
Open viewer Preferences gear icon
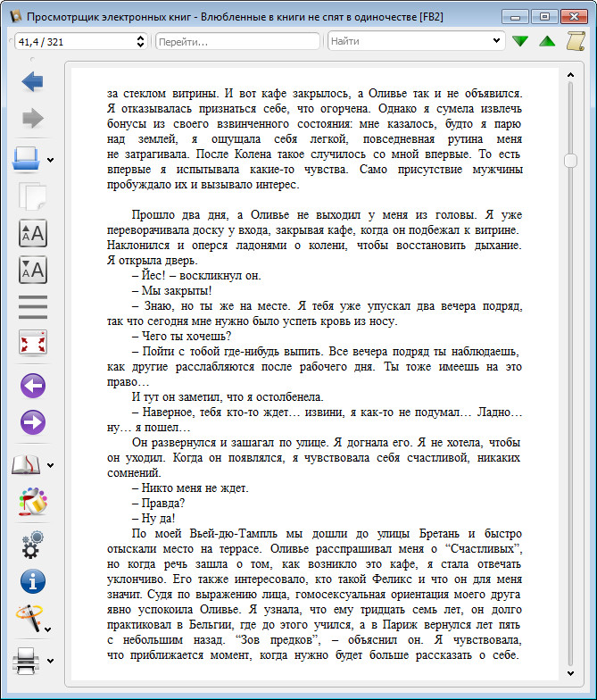coord(32,544)
